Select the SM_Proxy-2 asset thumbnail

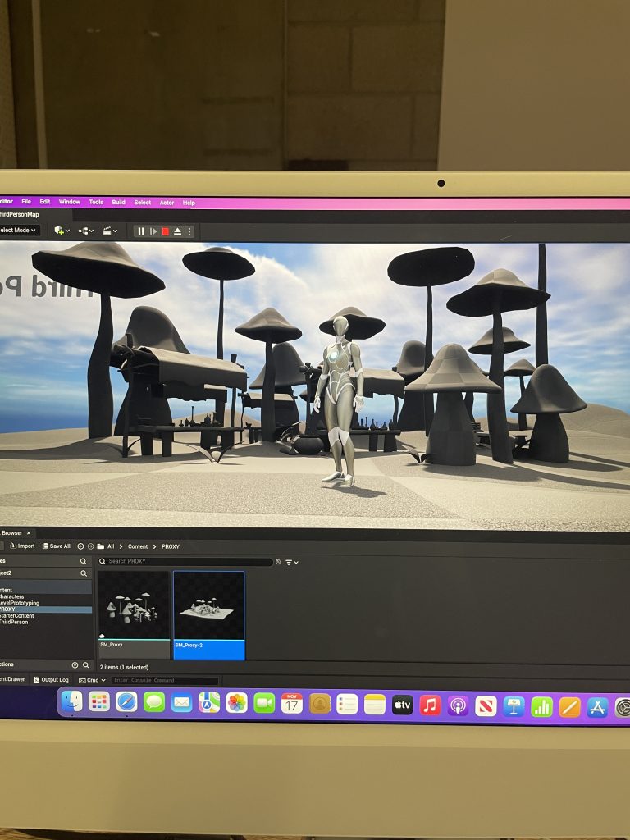pyautogui.click(x=209, y=615)
